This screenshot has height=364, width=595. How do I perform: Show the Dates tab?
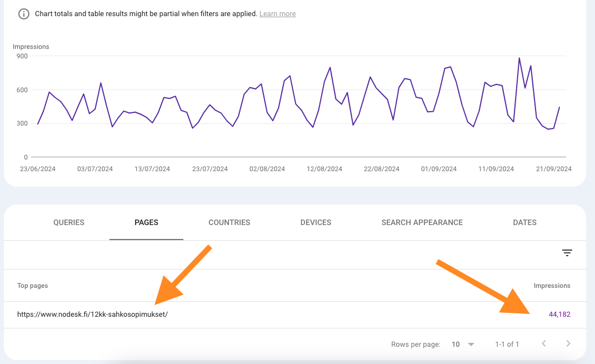coord(524,222)
